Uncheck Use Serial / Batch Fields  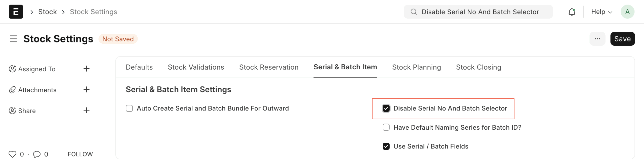(386, 146)
